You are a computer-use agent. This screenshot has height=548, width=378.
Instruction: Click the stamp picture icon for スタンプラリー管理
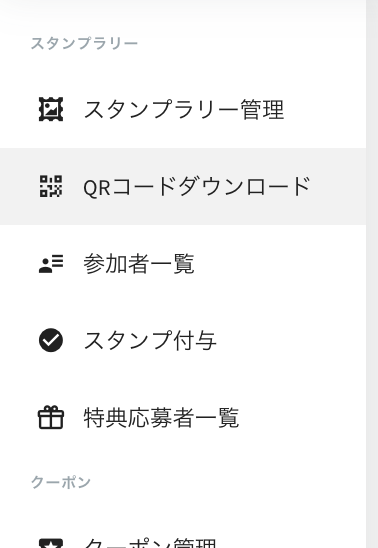tap(51, 109)
